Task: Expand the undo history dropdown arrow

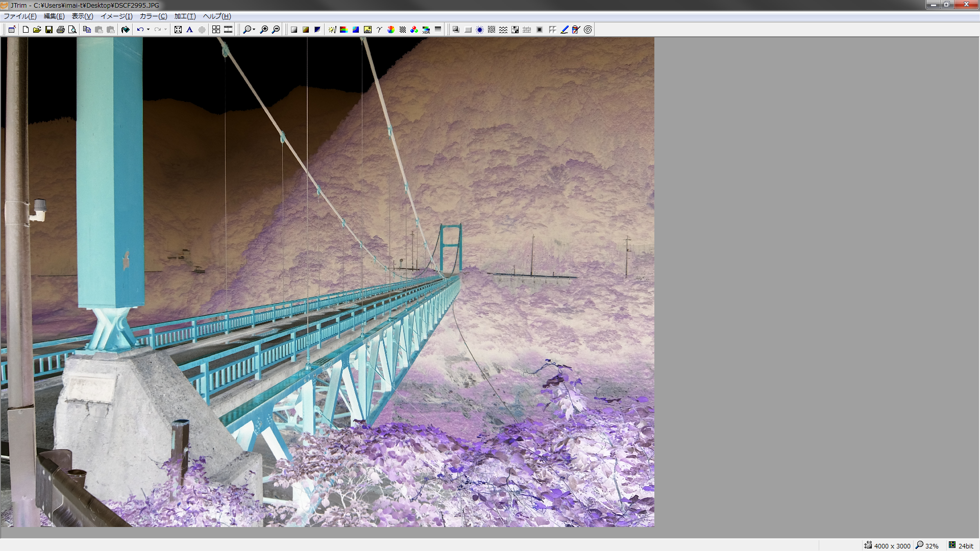Action: (148, 30)
